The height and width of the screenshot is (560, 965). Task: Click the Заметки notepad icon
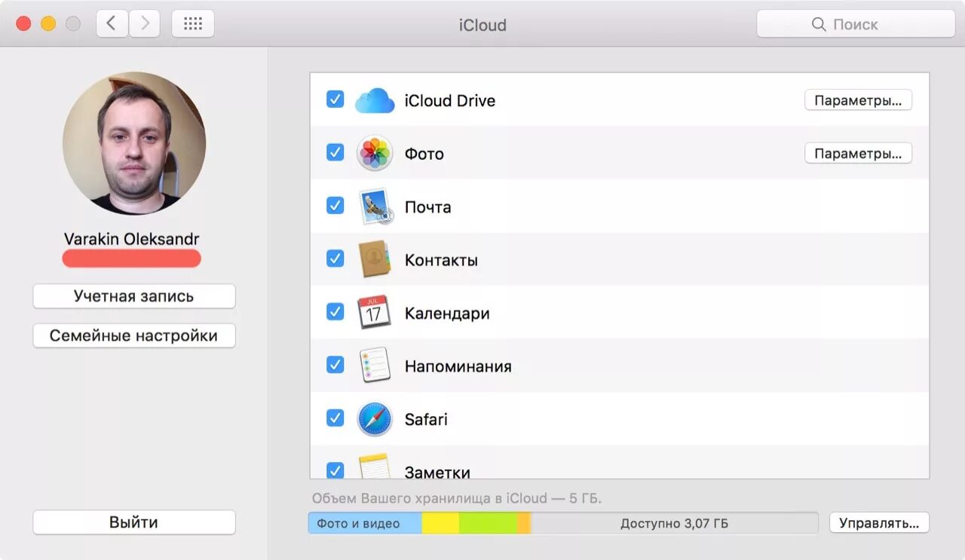pos(375,467)
